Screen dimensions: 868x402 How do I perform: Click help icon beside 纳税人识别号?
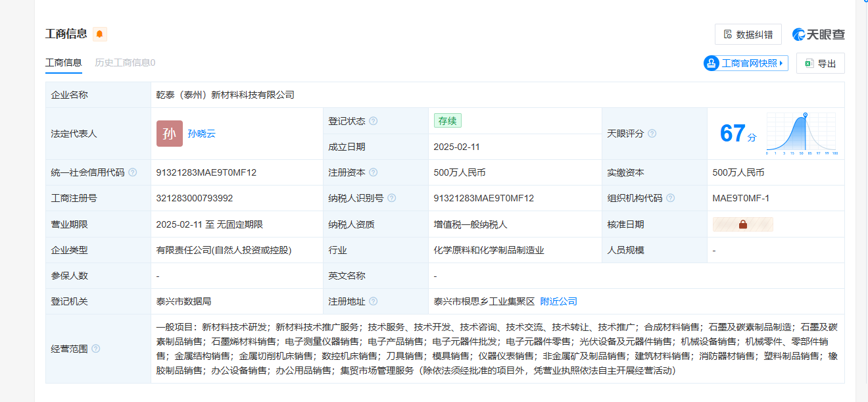(x=392, y=198)
